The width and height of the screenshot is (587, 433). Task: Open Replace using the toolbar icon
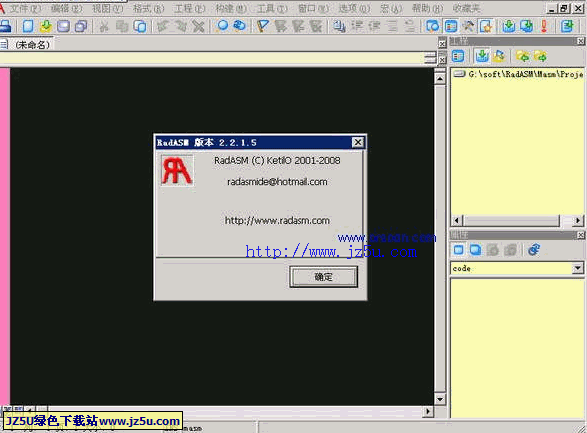240,26
